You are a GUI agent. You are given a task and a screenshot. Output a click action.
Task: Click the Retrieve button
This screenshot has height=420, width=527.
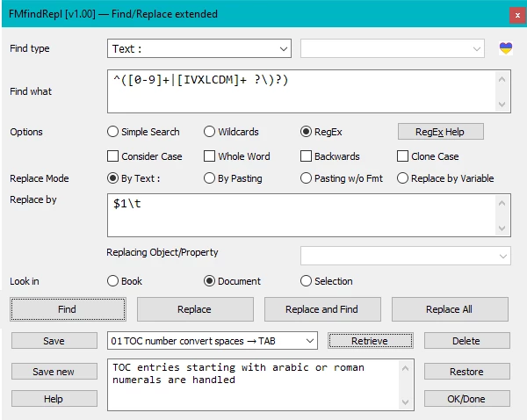pos(371,341)
